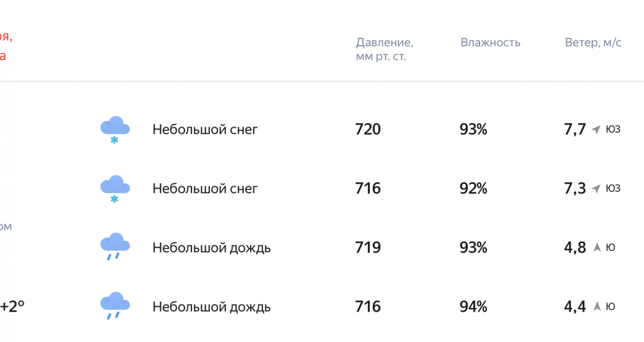This screenshot has height=342, width=644.
Task: Click the 93% humidity value in first row
Action: tap(474, 129)
